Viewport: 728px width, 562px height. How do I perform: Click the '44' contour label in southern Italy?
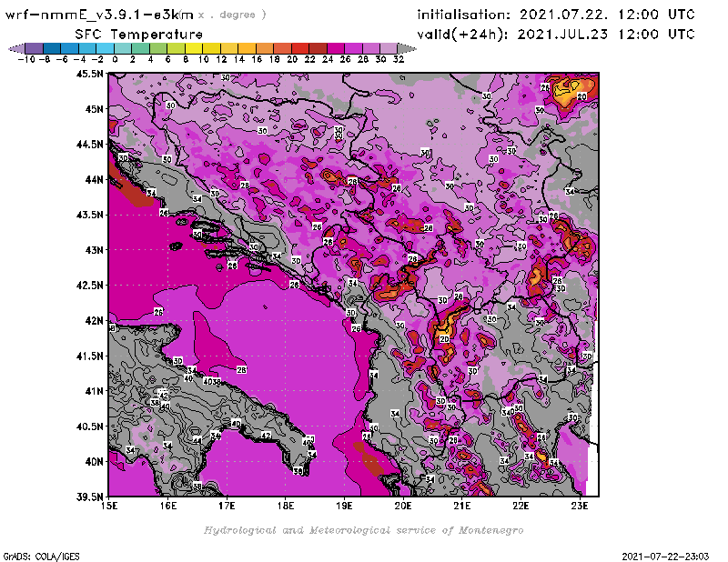click(197, 440)
